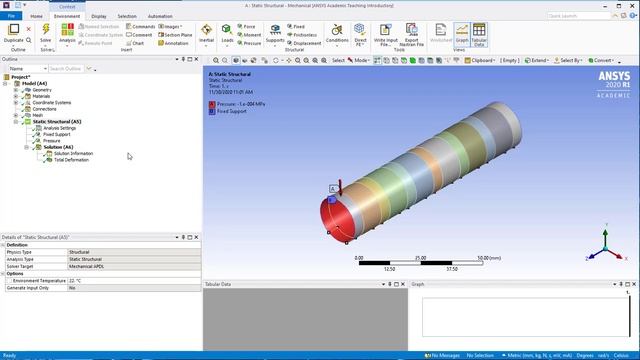Open the File menu tab

11,16
